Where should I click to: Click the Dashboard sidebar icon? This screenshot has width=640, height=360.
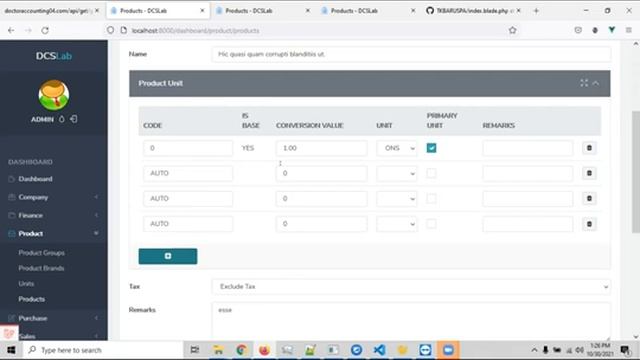pos(11,179)
